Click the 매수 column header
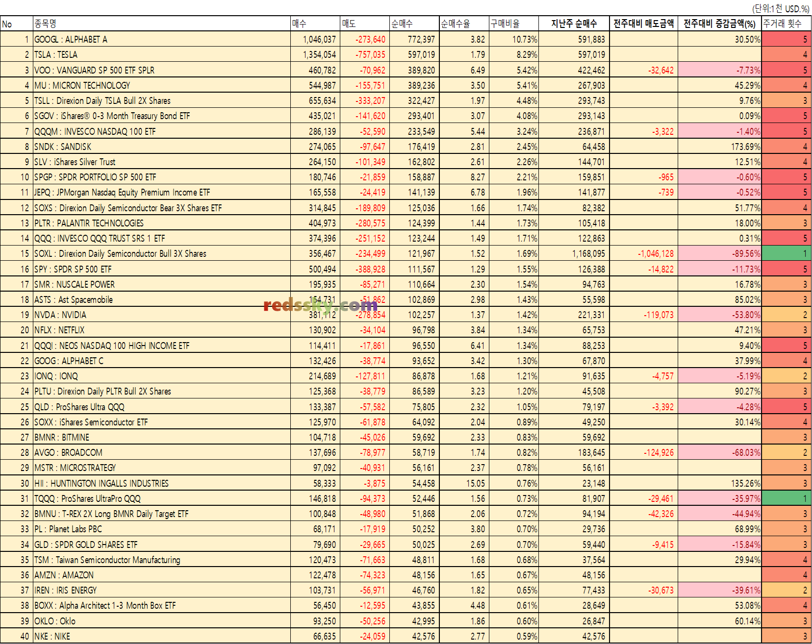This screenshot has width=812, height=644. [x=315, y=24]
